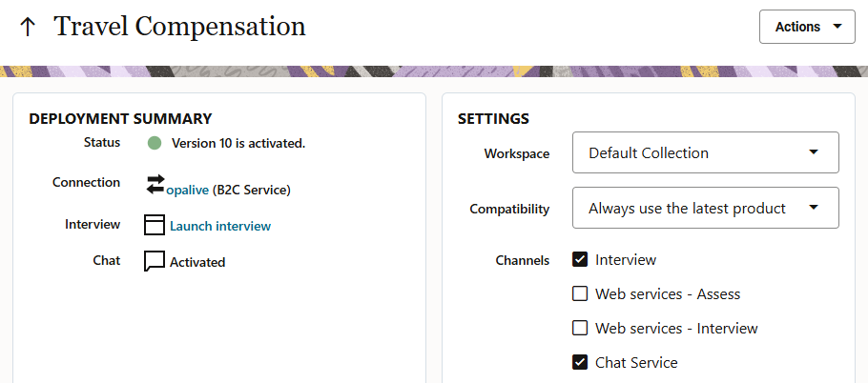Viewport: 868px width, 383px height.
Task: Click the connection arrows icon
Action: point(155,183)
